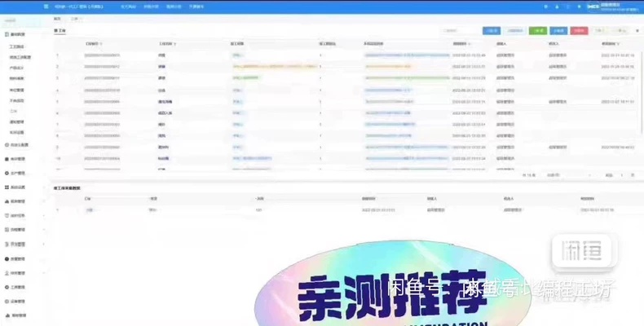Viewport: 644px width, 326px height.
Task: Click the rightmost small header icon before logo
Action: [x=579, y=7]
